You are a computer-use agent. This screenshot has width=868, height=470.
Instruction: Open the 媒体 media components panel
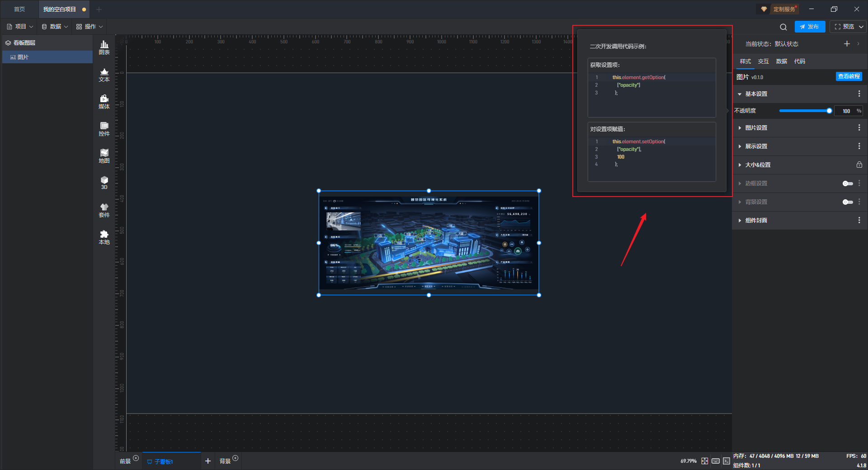click(x=104, y=102)
